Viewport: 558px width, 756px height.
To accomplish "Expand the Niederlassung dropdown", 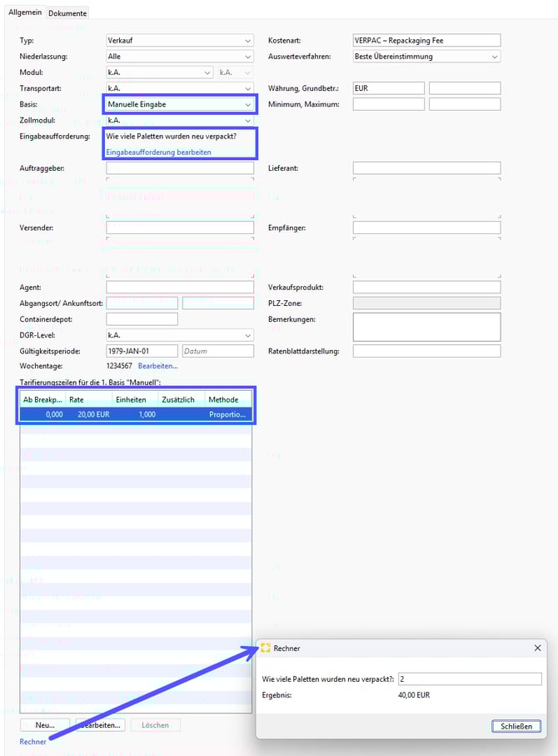I will (180, 57).
